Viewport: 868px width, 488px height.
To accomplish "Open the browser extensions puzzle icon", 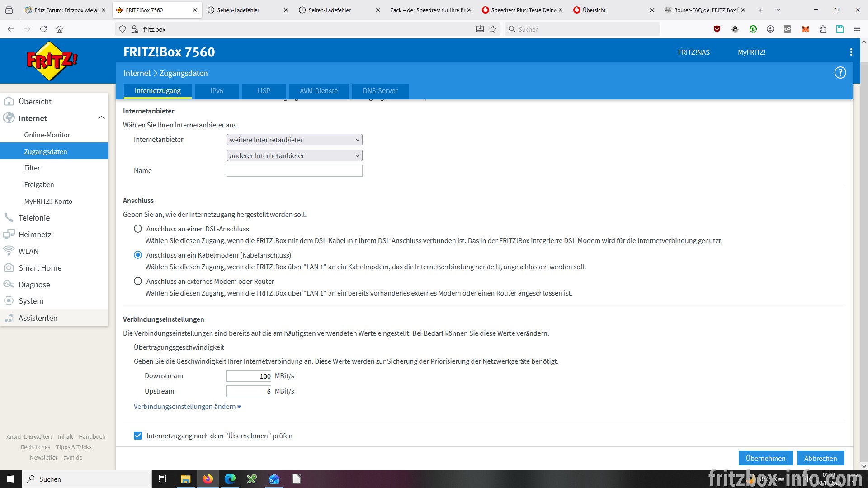I will tap(823, 29).
